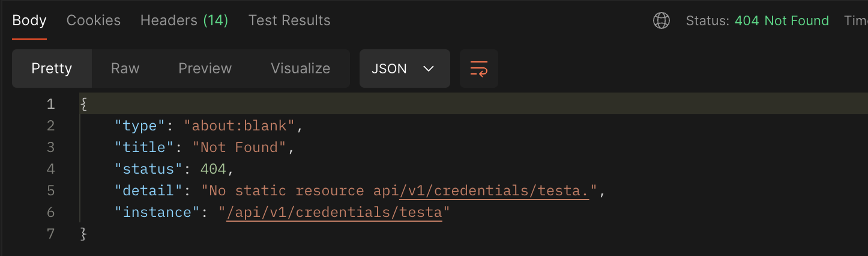Switch to the Body tab
The height and width of the screenshot is (256, 868).
(x=29, y=20)
